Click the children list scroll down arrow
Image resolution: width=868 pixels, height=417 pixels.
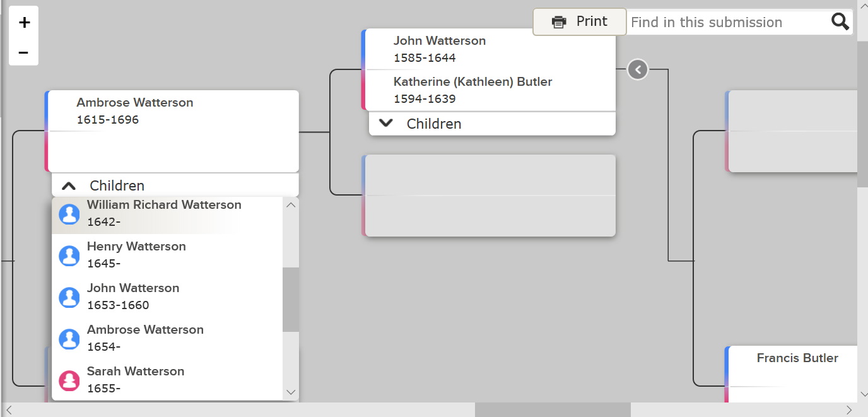point(291,392)
